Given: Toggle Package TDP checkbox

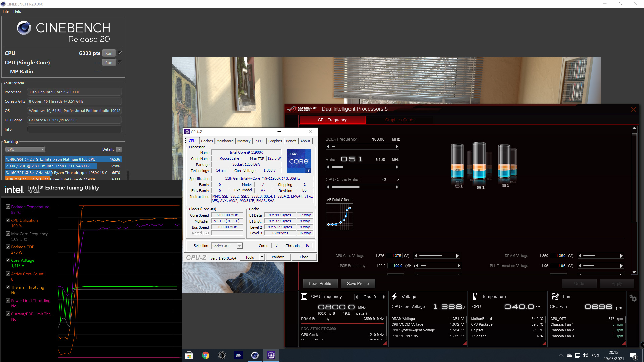Looking at the screenshot, I should tap(8, 247).
